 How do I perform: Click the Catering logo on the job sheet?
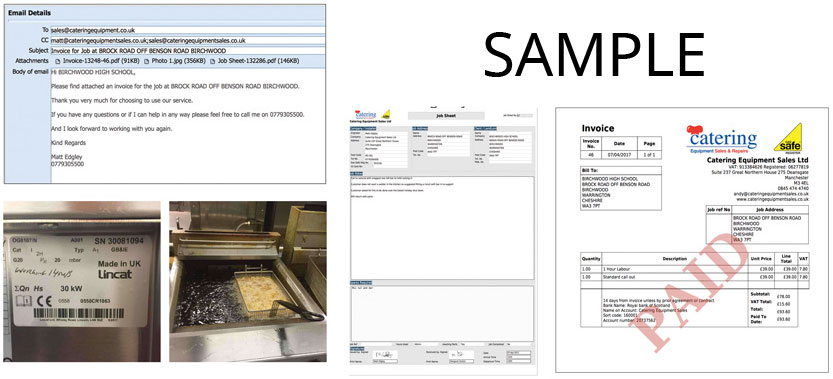(x=366, y=115)
